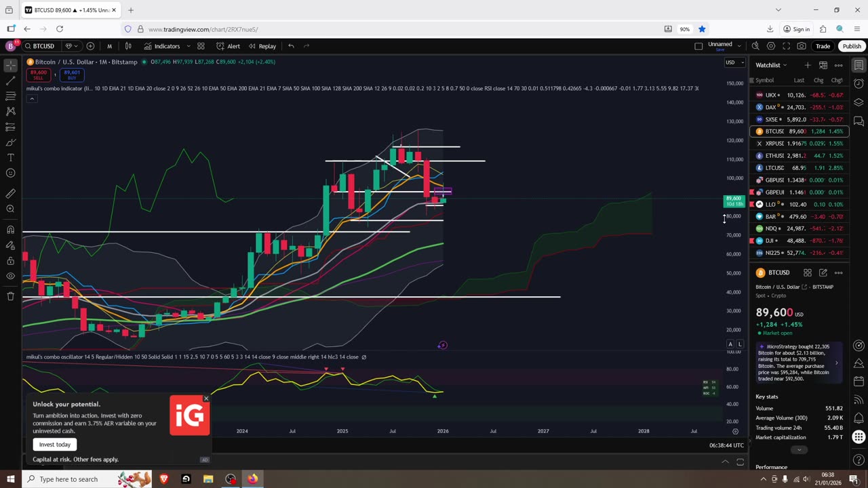868x488 pixels.
Task: Click Invest today in IG ad
Action: pyautogui.click(x=55, y=445)
